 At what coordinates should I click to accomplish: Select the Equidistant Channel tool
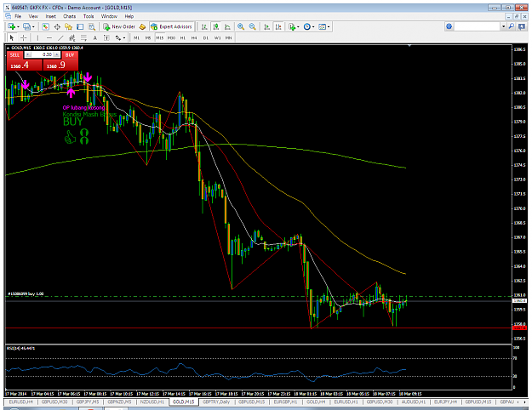coord(72,37)
